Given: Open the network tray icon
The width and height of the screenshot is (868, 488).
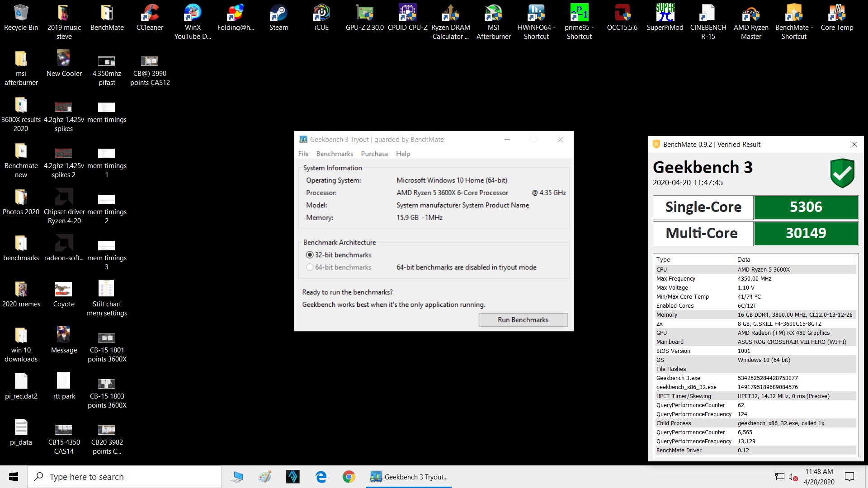Looking at the screenshot, I should (779, 477).
